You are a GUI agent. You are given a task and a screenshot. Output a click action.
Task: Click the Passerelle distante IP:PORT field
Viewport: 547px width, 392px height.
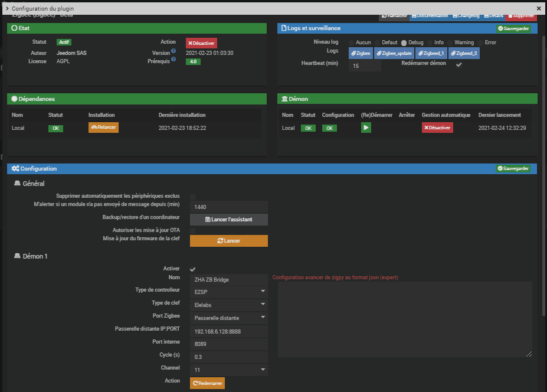tap(229, 331)
